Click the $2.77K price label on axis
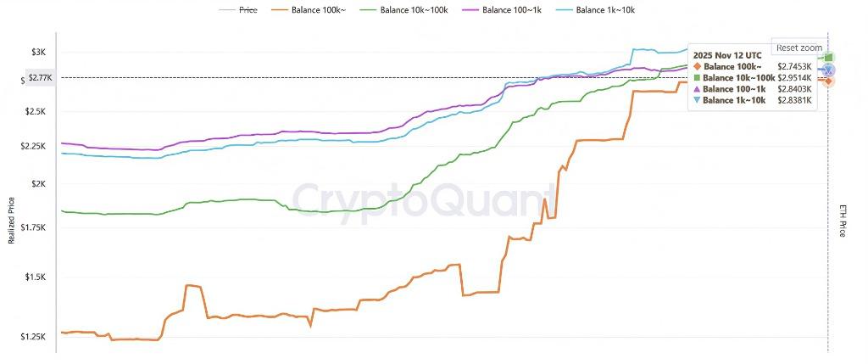The height and width of the screenshot is (364, 868). point(40,78)
